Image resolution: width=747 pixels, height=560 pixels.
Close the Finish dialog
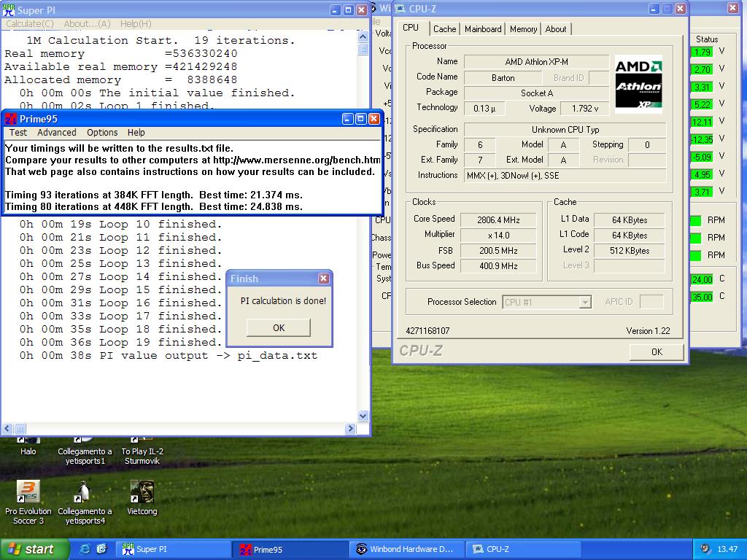tap(323, 279)
